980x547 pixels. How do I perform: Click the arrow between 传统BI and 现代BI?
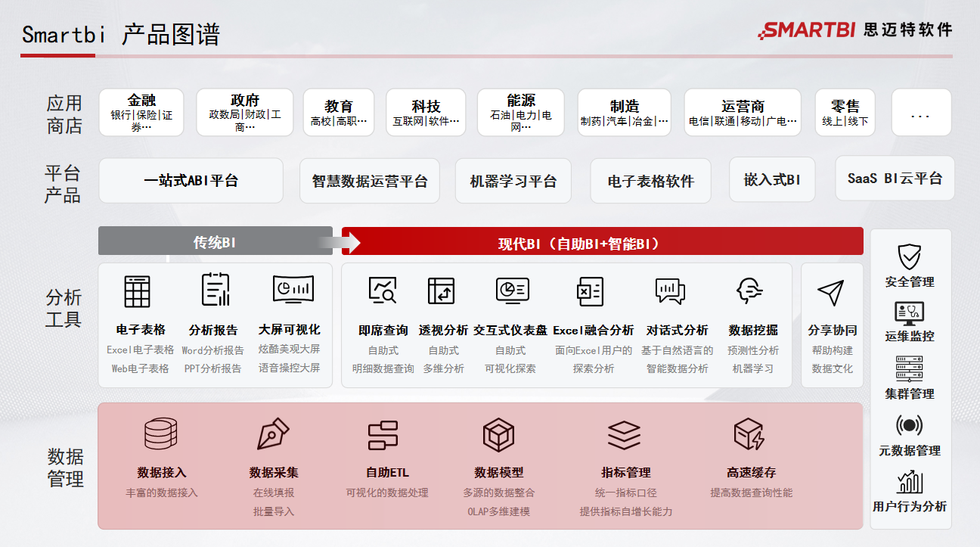(339, 242)
